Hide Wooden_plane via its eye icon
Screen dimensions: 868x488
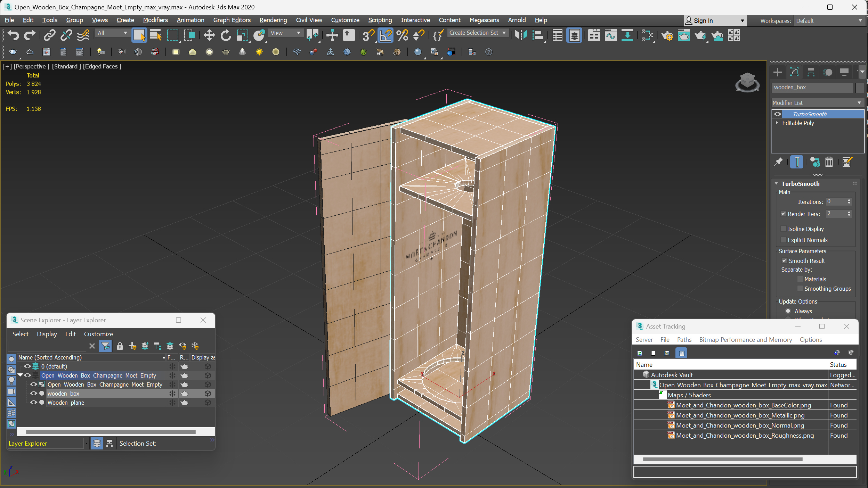(x=34, y=403)
